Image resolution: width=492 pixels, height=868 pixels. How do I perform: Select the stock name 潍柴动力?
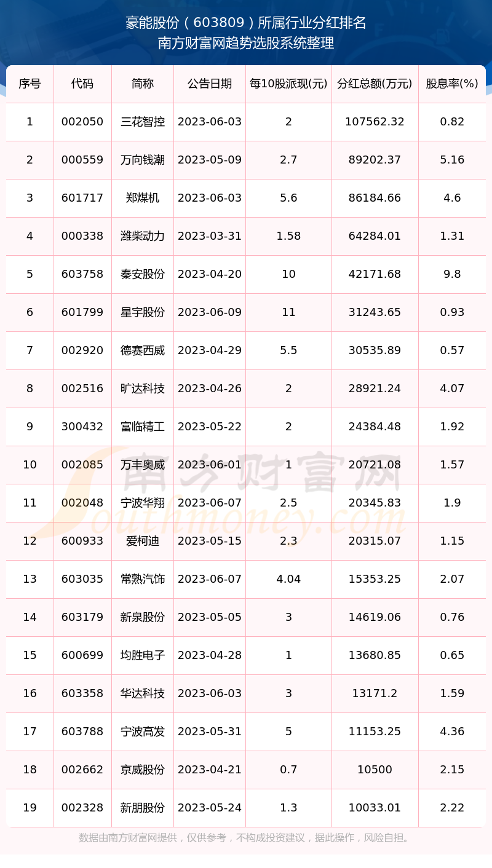coord(143,236)
